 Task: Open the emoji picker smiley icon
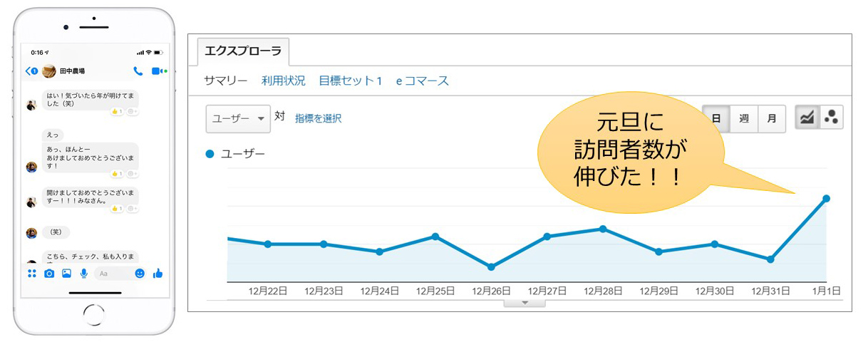point(140,274)
